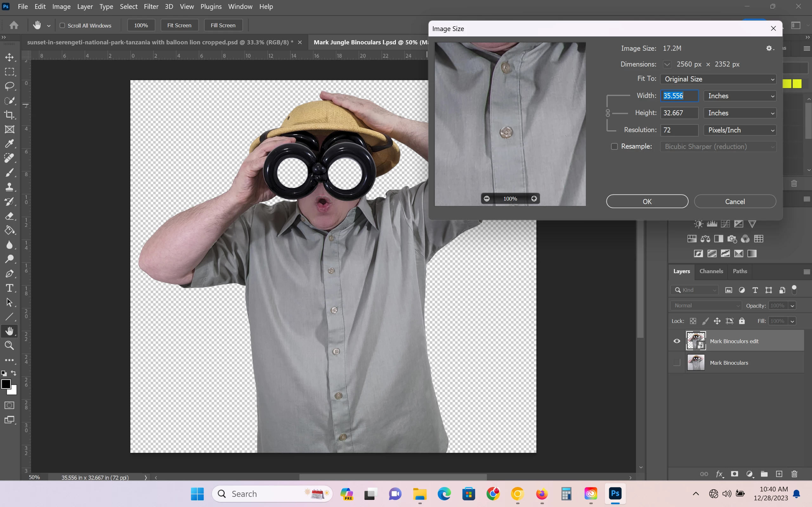This screenshot has width=812, height=507.
Task: Select the Clone Stamp tool
Action: coord(10,187)
